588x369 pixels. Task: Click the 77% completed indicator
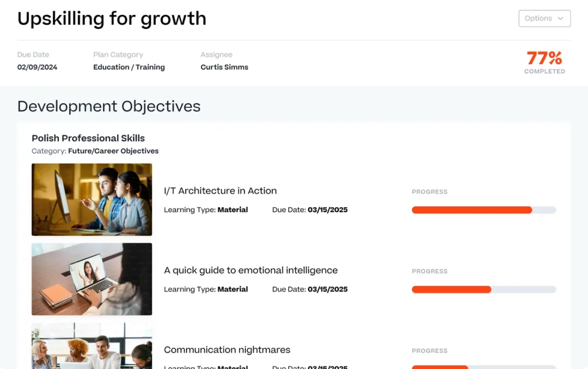544,62
